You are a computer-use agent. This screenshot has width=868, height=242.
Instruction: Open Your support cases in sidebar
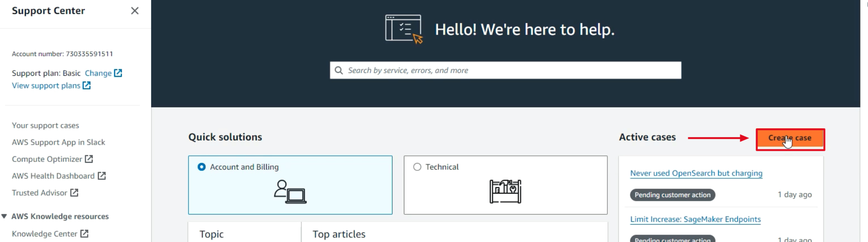(x=45, y=125)
